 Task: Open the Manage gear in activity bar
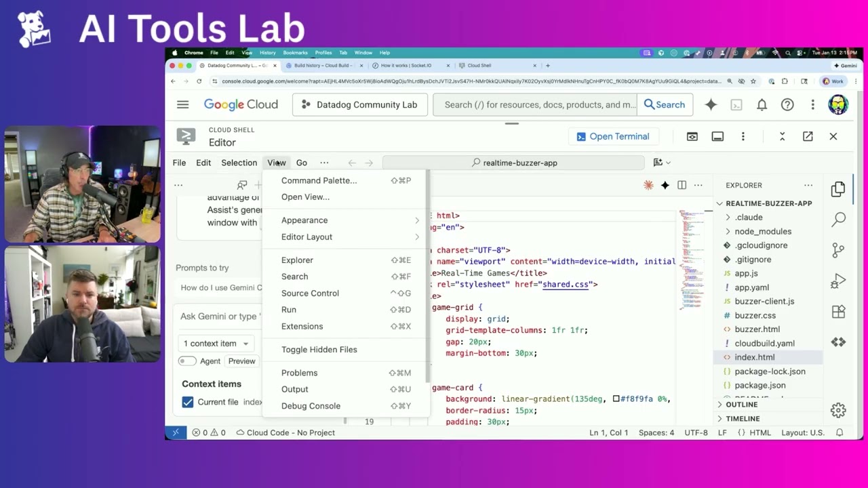(838, 410)
